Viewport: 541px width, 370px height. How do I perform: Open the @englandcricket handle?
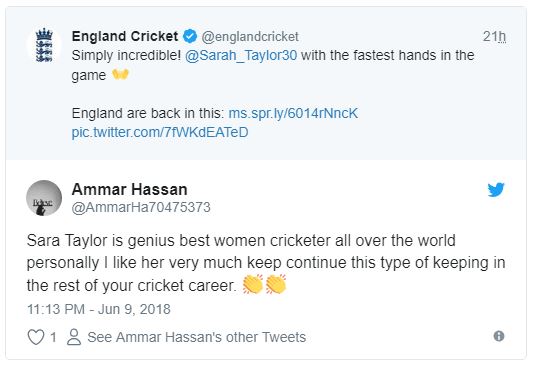pos(250,37)
